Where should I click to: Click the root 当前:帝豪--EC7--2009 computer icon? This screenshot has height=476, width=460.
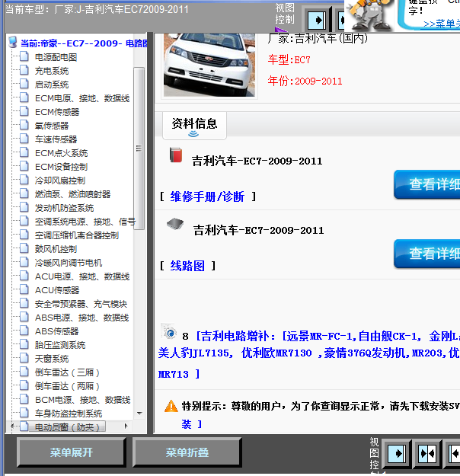pos(13,42)
